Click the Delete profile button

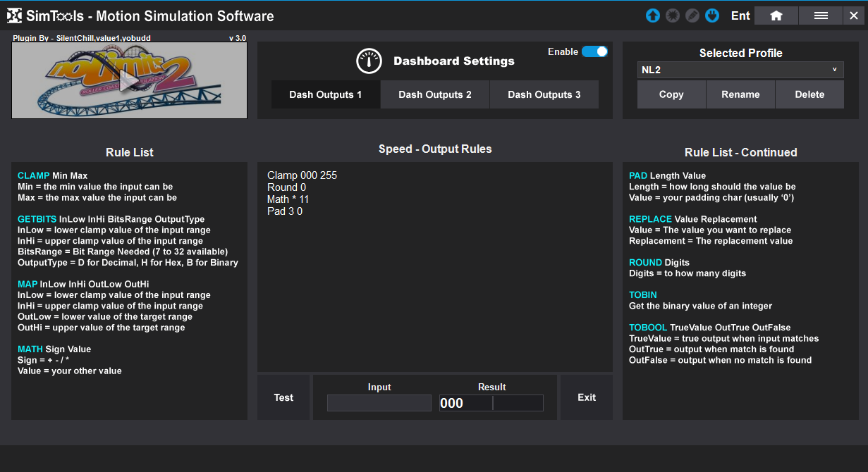click(x=809, y=94)
